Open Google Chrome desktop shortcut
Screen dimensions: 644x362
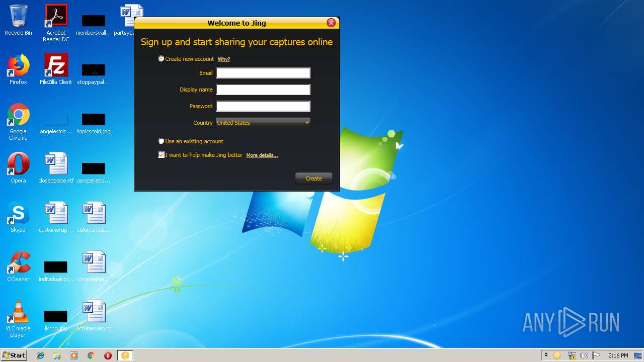pyautogui.click(x=18, y=122)
